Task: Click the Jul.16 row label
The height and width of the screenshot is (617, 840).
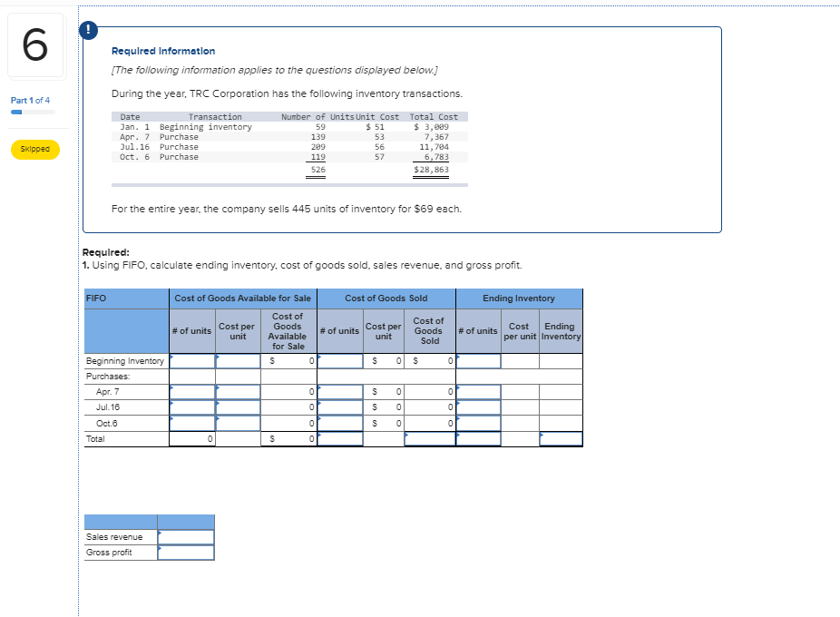Action: coord(108,407)
